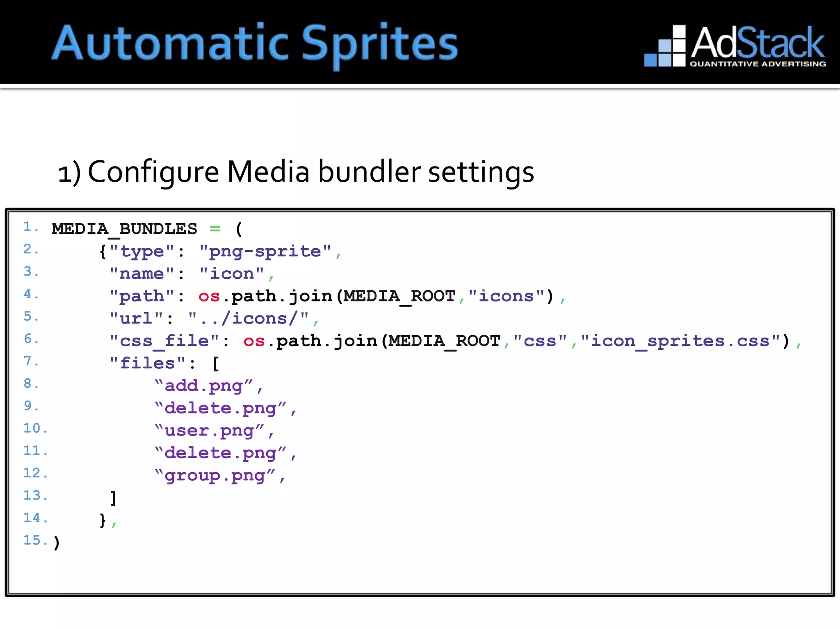Viewport: 840px width, 630px height.
Task: Select "delete.png" on line 11
Action: [221, 454]
